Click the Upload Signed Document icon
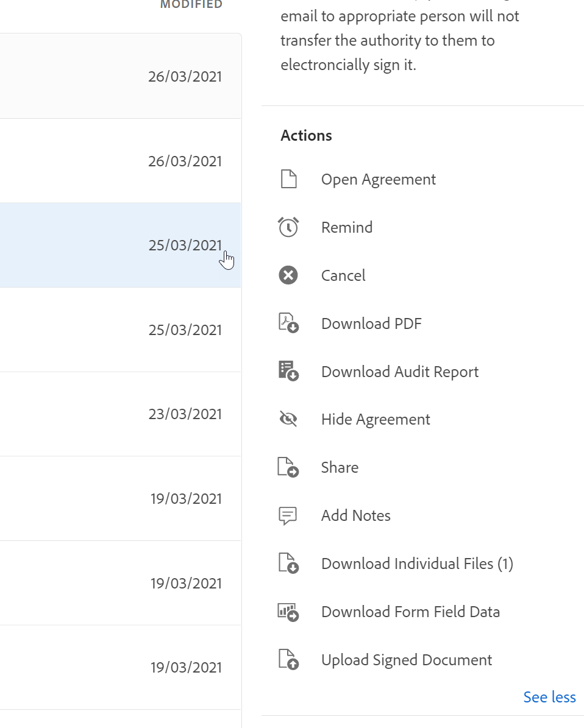Screen dimensions: 584x728 click(288, 660)
